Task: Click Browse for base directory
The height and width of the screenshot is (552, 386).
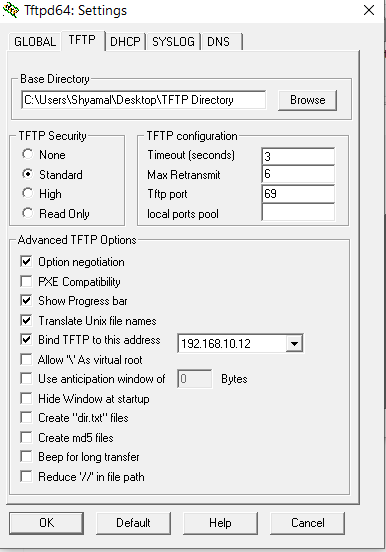Action: pos(307,100)
